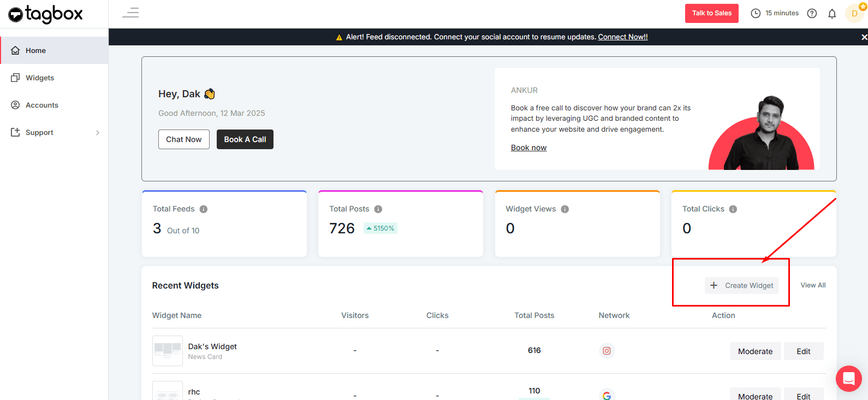
Task: Click the Network column header
Action: [x=614, y=315]
